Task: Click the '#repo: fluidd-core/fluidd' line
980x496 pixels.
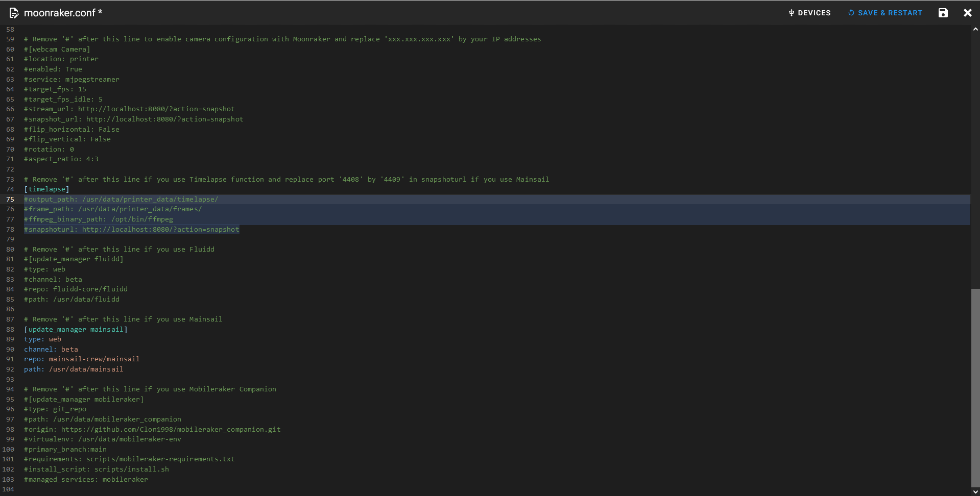Action: [x=76, y=289]
